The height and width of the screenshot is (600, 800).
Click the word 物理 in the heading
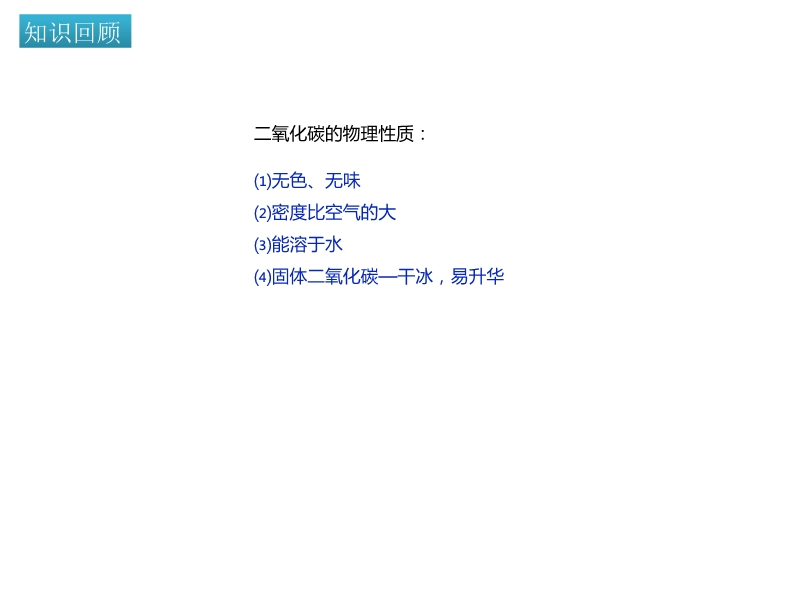(362, 134)
